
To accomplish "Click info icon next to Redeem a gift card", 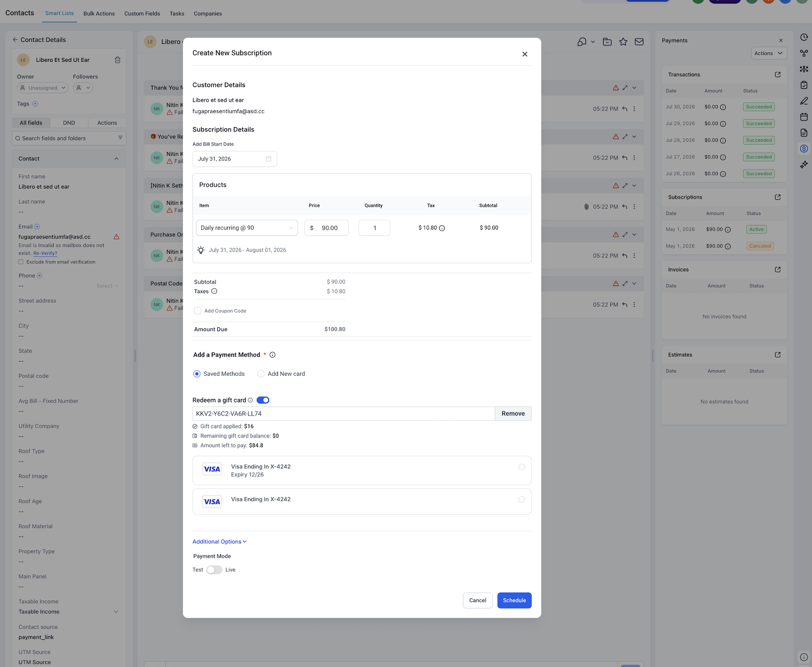I will (250, 400).
